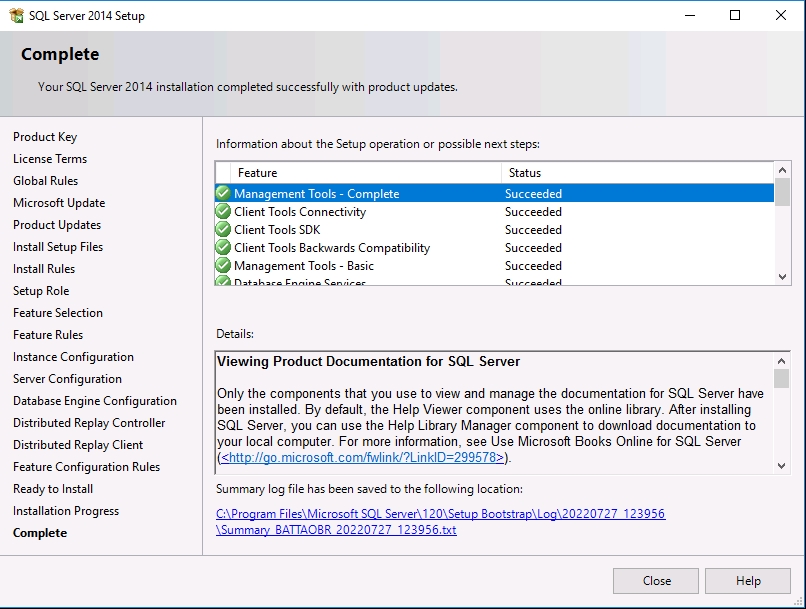Select Instance Configuration step in sidebar
Viewport: 806px width, 609px height.
(74, 357)
